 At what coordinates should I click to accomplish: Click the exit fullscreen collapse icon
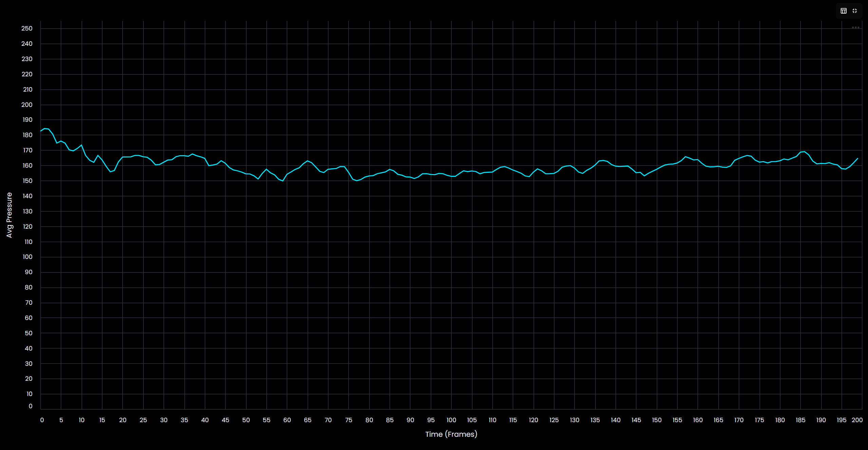[855, 11]
